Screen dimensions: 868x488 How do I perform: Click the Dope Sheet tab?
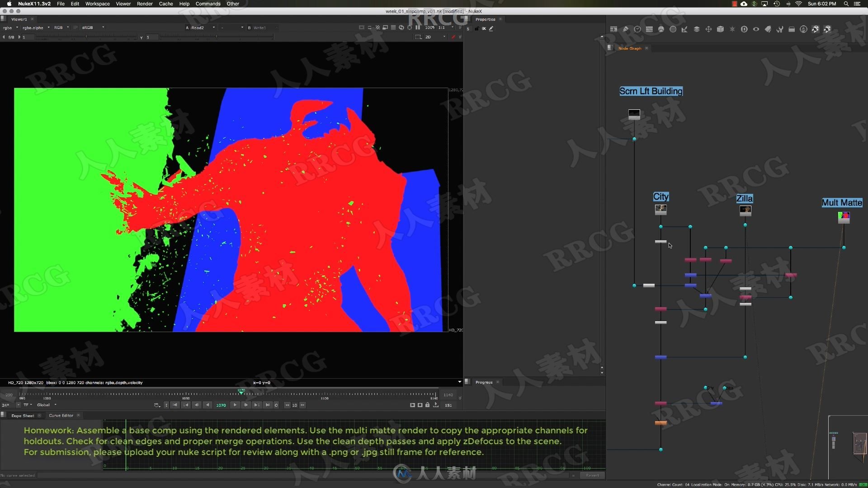click(x=22, y=415)
